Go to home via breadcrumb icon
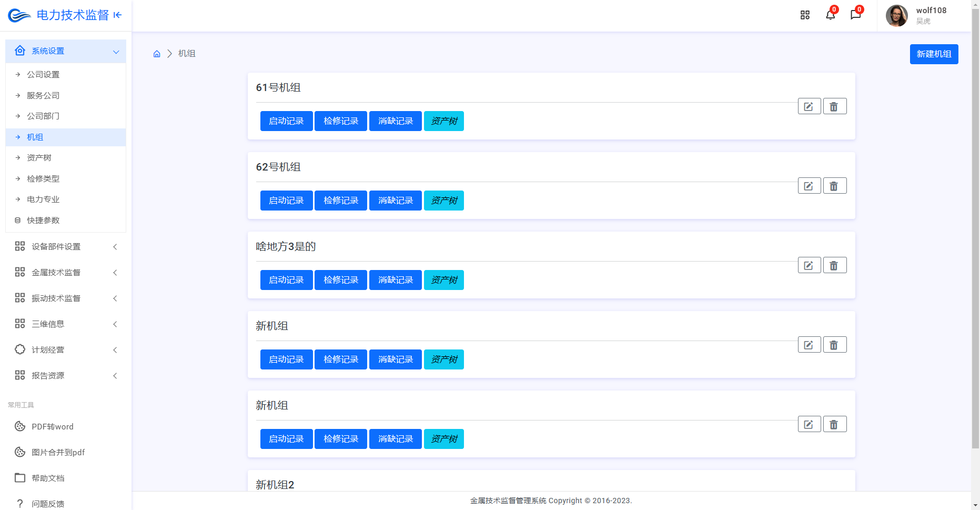 tap(157, 54)
